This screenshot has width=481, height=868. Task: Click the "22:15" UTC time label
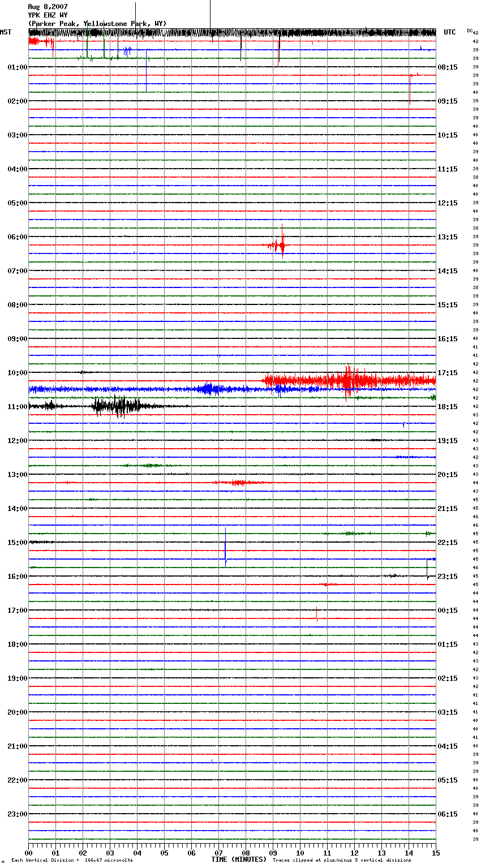pyautogui.click(x=448, y=543)
